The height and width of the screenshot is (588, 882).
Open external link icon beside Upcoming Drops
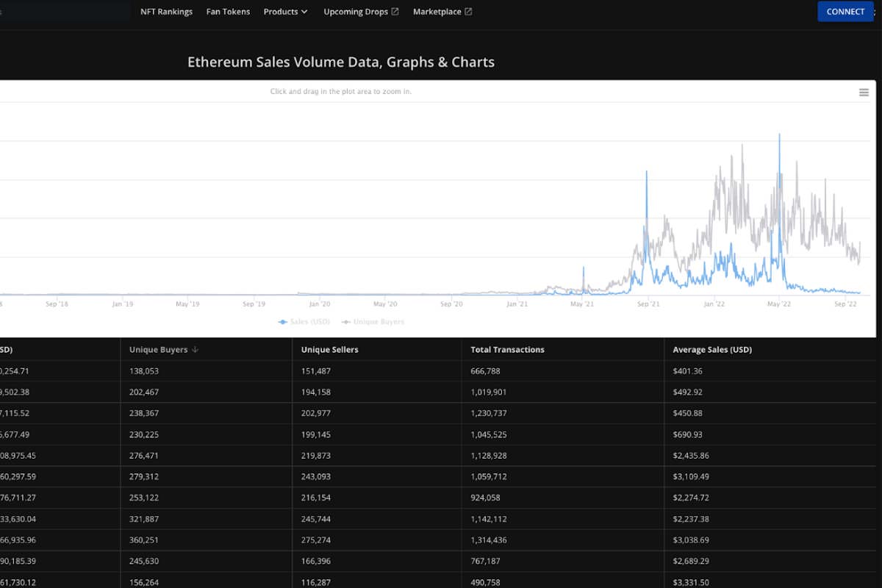[395, 12]
